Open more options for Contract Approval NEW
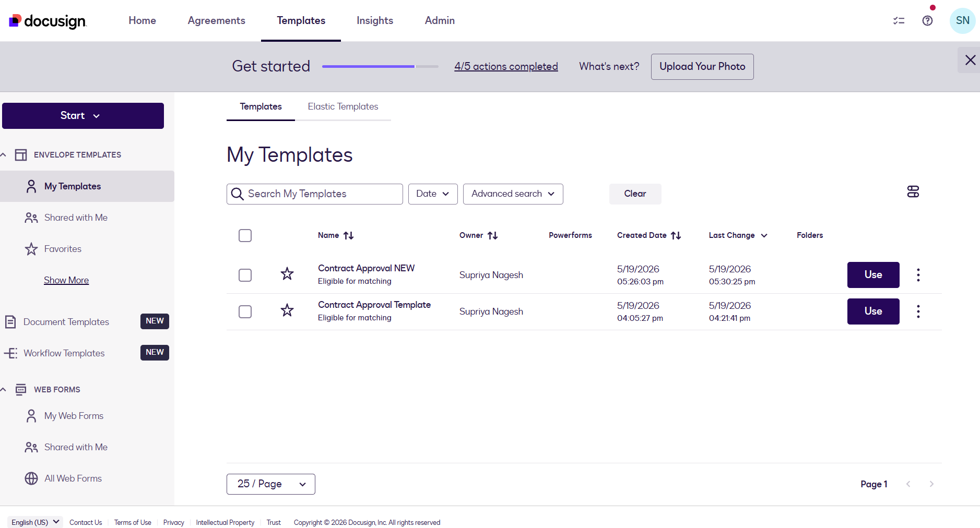The width and height of the screenshot is (980, 528). click(918, 275)
